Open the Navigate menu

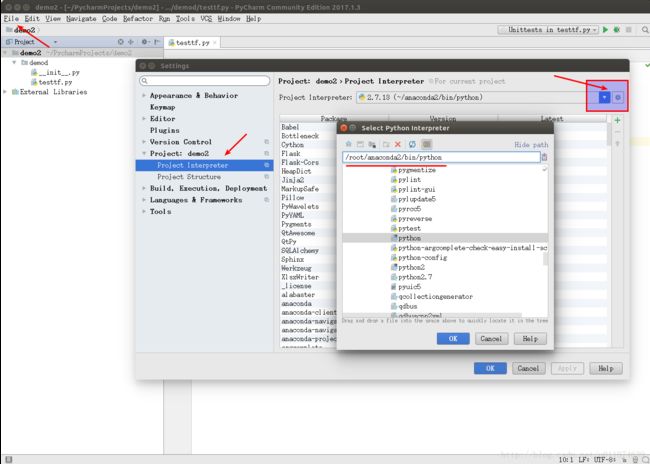point(81,19)
